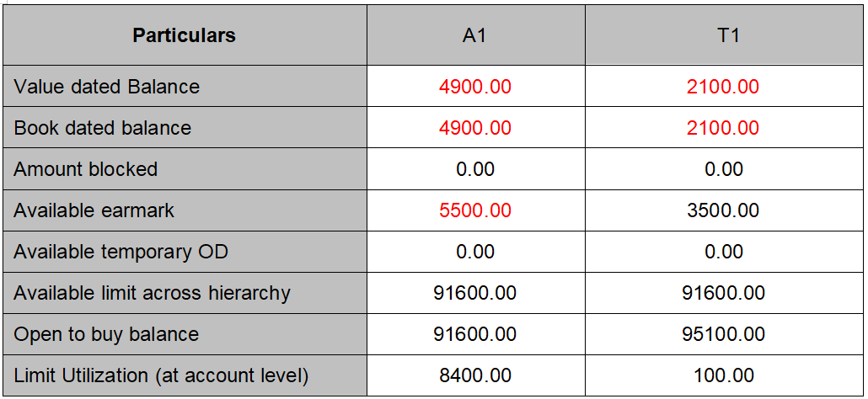Select T1 Open to buy 95100.00

click(723, 334)
